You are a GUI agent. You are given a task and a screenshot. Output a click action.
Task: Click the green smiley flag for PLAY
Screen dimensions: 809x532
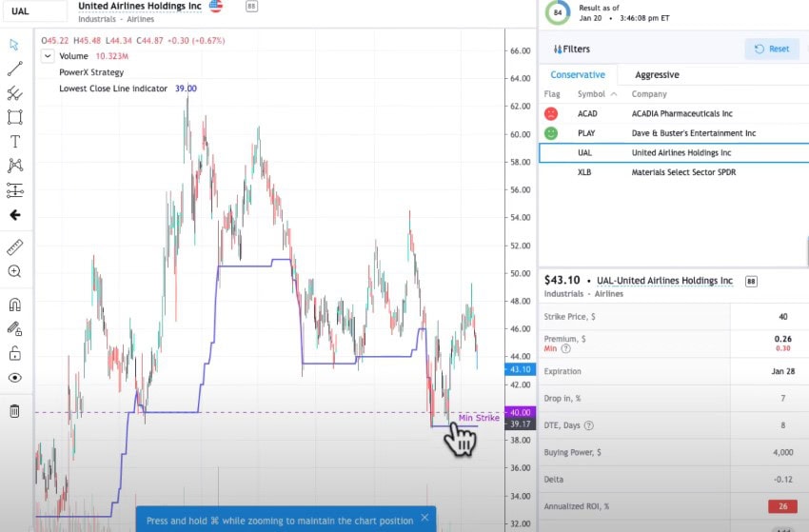(x=551, y=133)
